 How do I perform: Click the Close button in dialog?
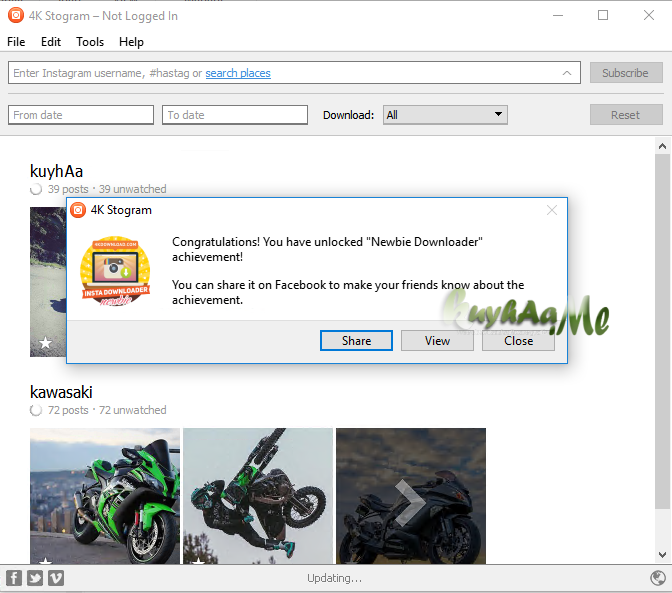point(519,341)
